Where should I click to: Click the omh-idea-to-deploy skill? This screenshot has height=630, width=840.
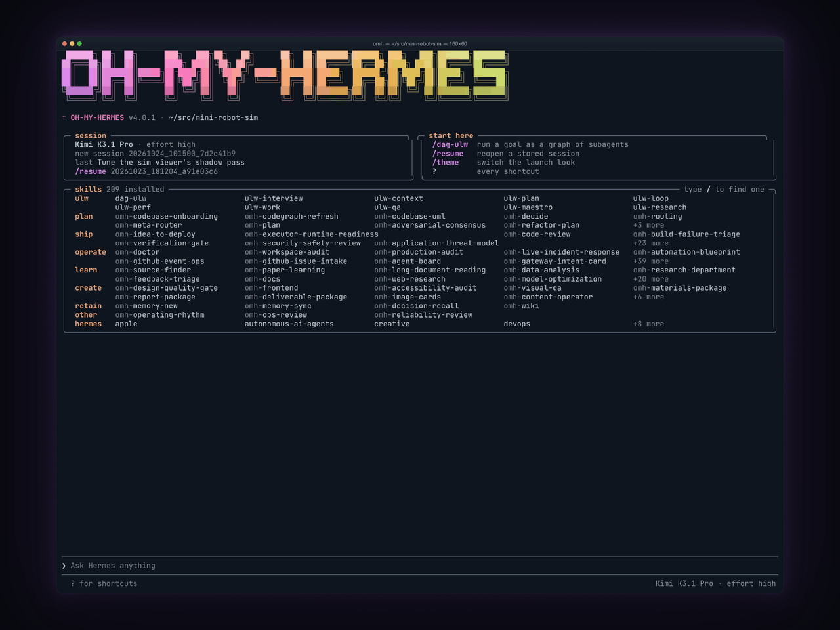click(x=155, y=234)
